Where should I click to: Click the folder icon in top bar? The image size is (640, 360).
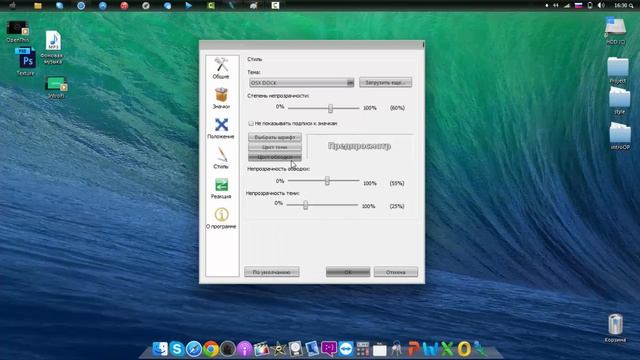[x=38, y=6]
